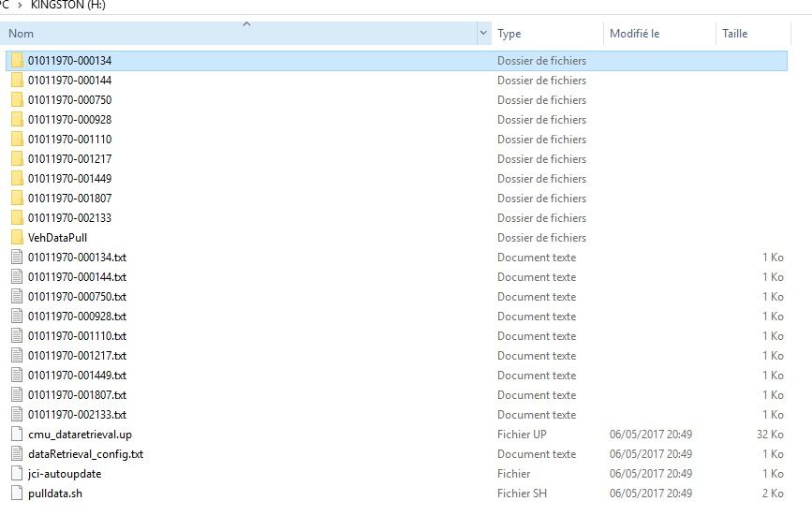
Task: Click folder icon of 01011970-000144
Action: coord(17,81)
